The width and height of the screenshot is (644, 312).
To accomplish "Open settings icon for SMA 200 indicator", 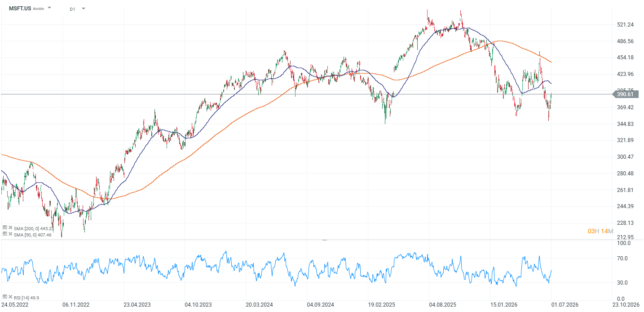I will click(x=5, y=227).
